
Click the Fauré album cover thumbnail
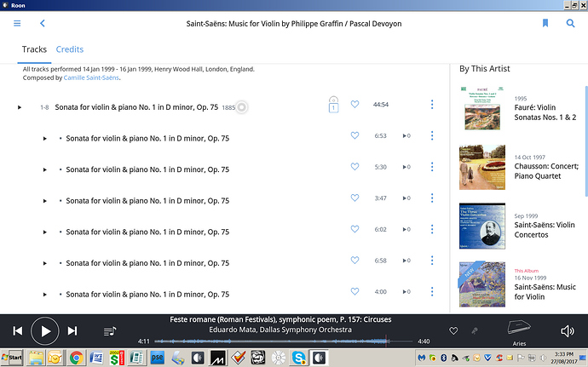(482, 108)
